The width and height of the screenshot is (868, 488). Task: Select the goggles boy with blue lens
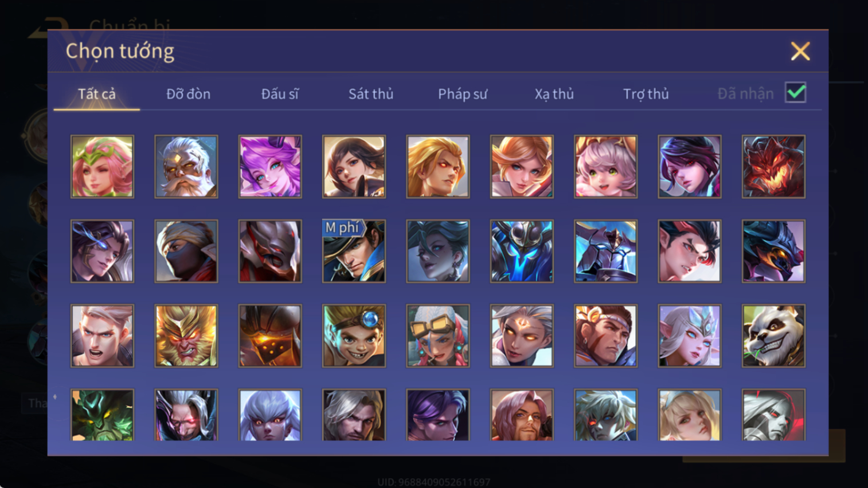coord(354,336)
